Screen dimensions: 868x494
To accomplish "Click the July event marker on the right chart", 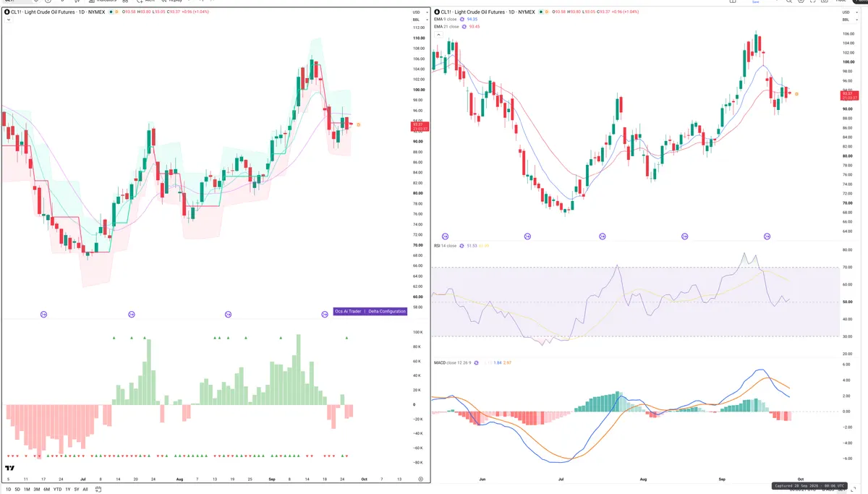I will point(603,236).
